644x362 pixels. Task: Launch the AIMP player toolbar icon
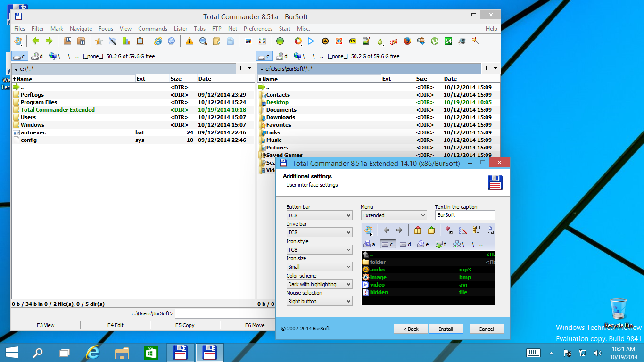coord(325,41)
